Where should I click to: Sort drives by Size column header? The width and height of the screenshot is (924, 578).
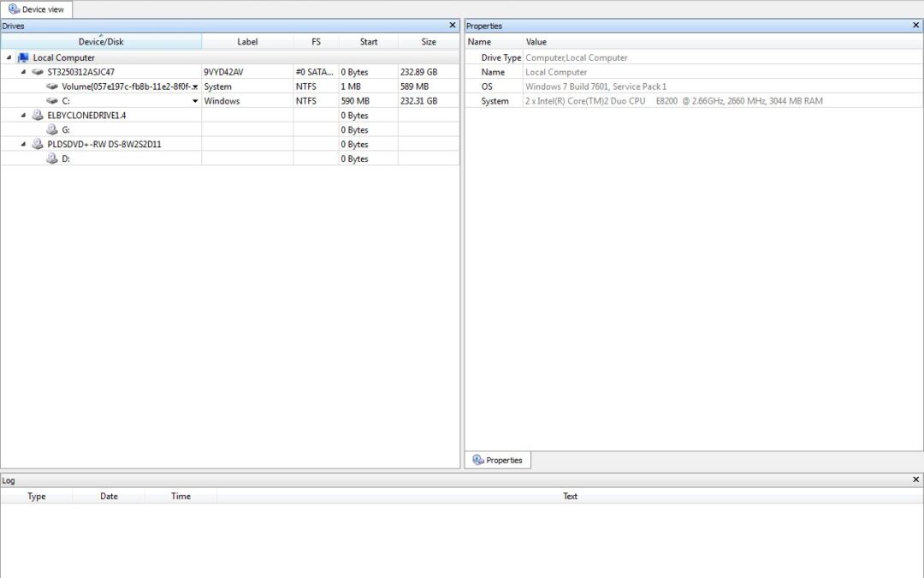(x=429, y=42)
